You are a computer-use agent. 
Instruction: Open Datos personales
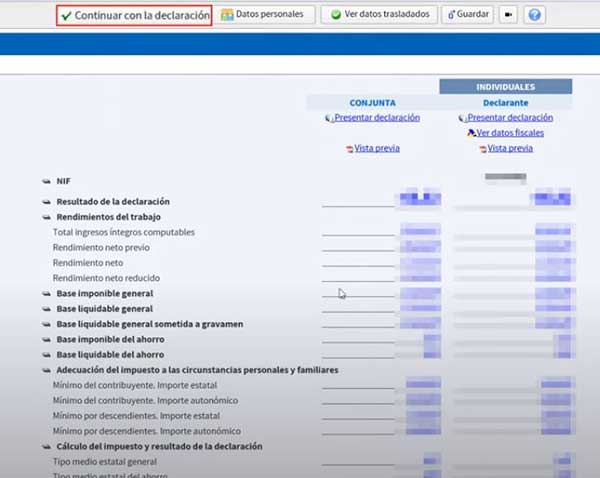click(x=264, y=15)
